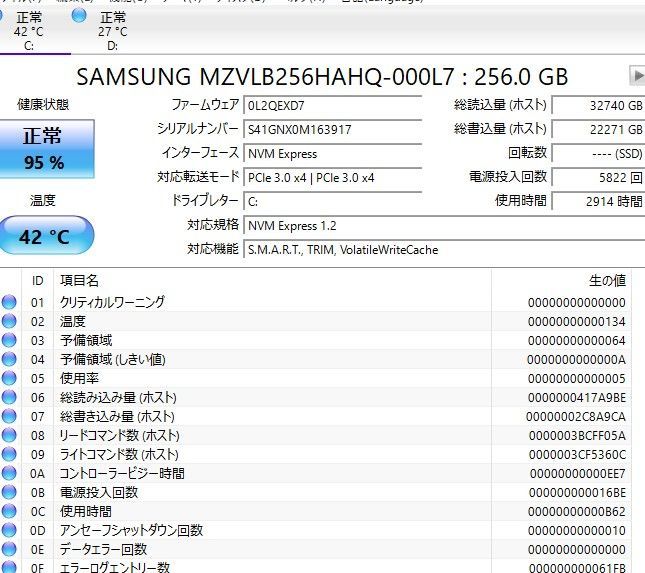Click the 使用時間 field showing 2914 時間

(x=598, y=202)
